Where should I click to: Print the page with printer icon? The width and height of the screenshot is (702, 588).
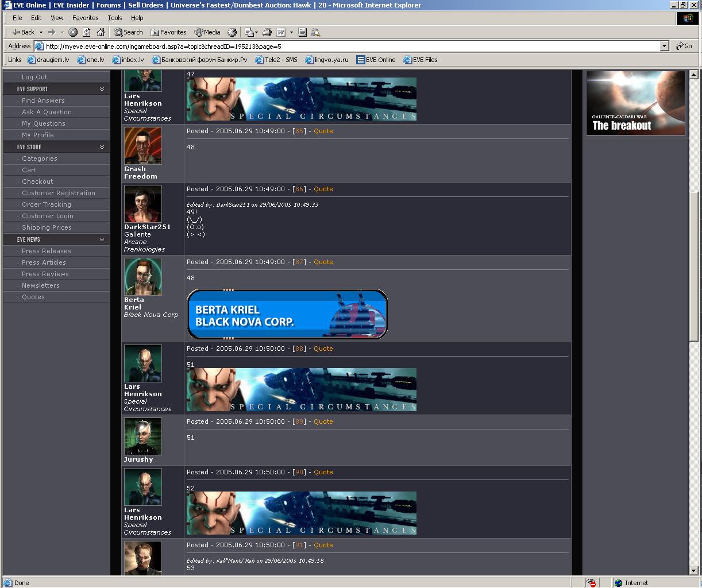267,32
